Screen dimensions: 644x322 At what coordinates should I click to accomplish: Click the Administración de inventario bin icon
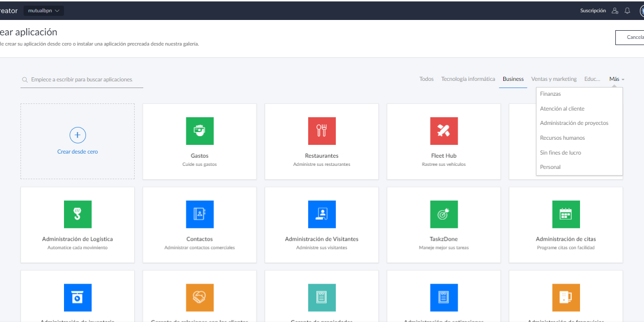(77, 297)
